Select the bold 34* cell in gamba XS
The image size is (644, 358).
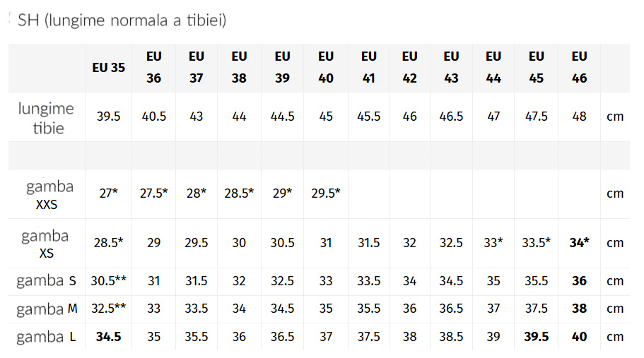[579, 243]
